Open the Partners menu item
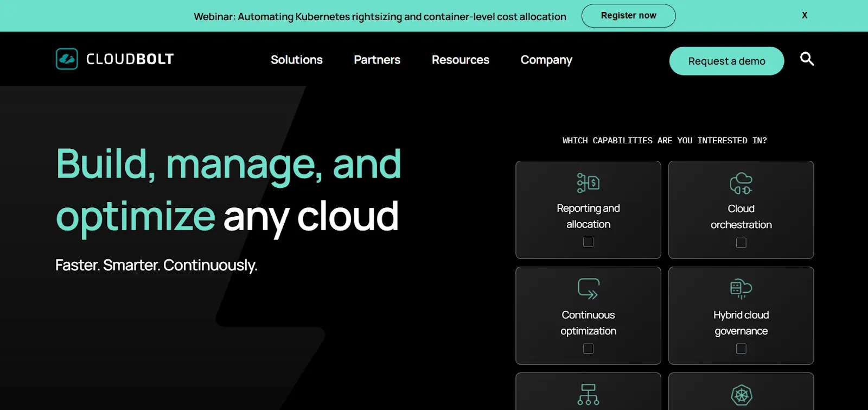Screen dimensions: 868x410 [377, 60]
